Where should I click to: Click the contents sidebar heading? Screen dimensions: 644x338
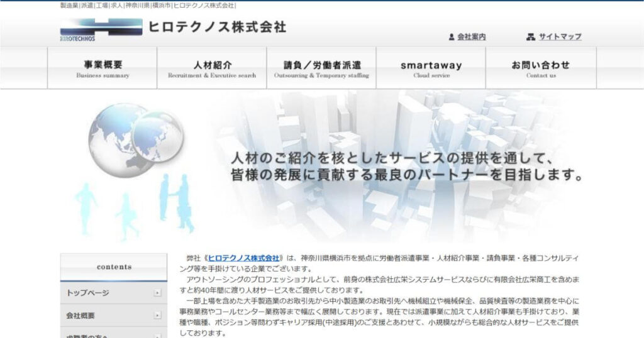click(x=114, y=267)
